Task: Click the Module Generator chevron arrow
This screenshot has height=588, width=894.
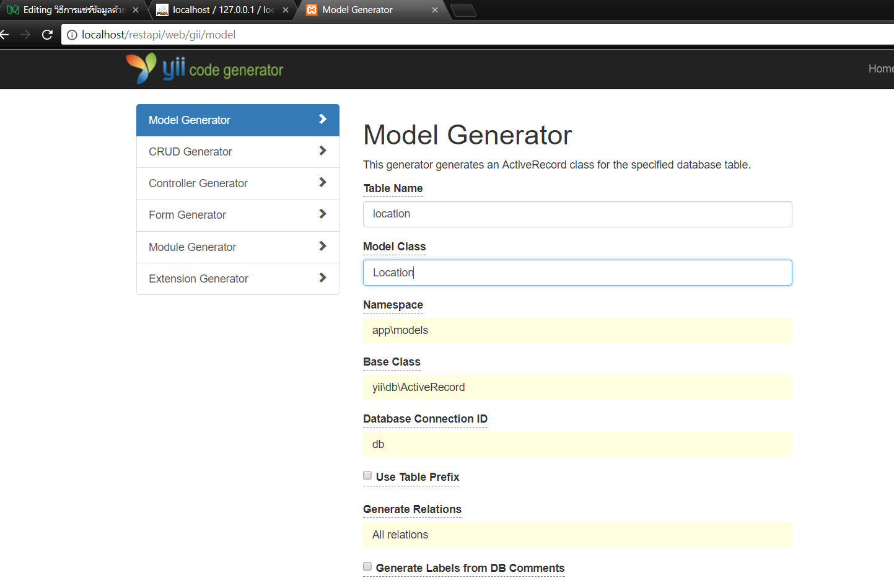Action: point(322,246)
